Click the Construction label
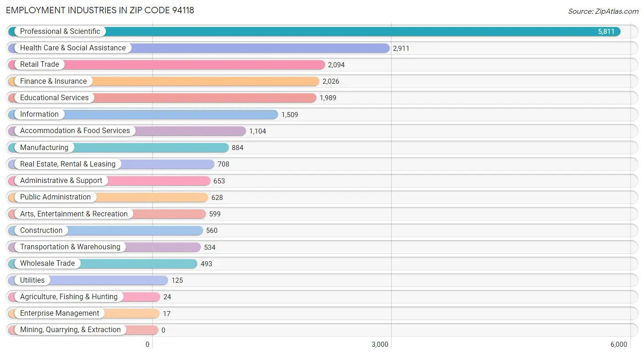Screen dimensions: 644x355 (x=41, y=231)
